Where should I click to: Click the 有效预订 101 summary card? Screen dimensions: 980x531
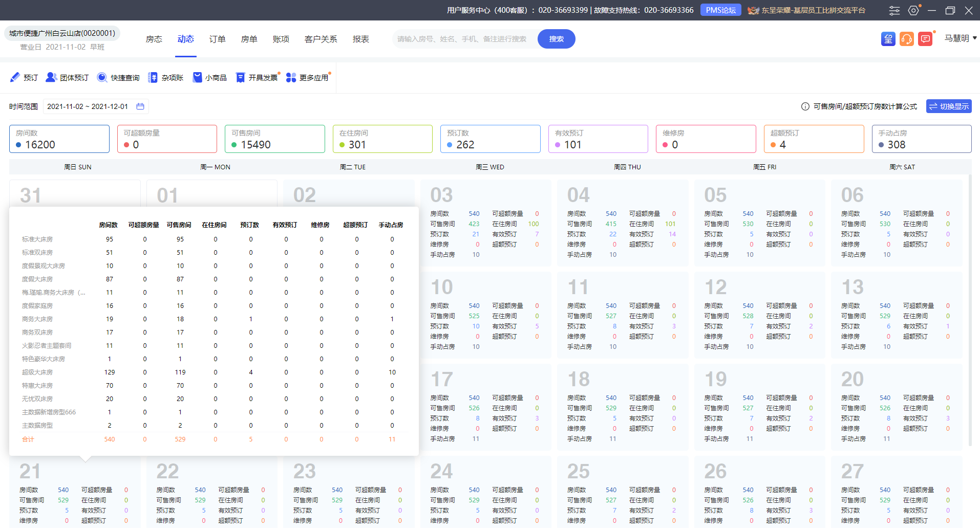tap(598, 139)
